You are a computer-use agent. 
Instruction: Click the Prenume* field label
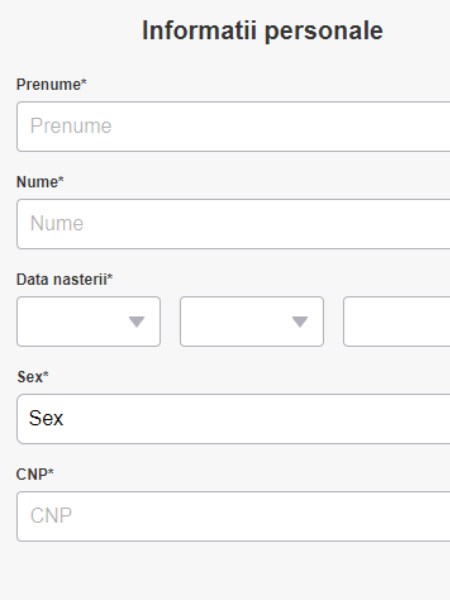tap(51, 84)
